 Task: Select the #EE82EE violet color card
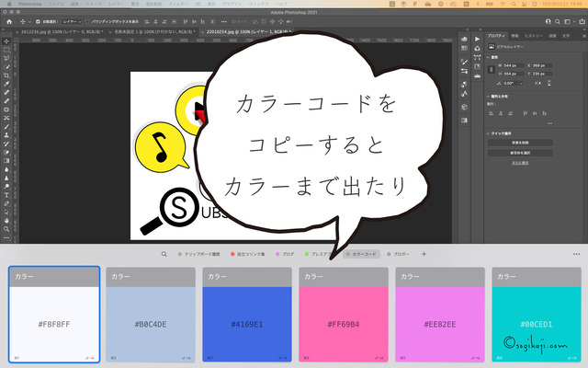click(x=440, y=315)
